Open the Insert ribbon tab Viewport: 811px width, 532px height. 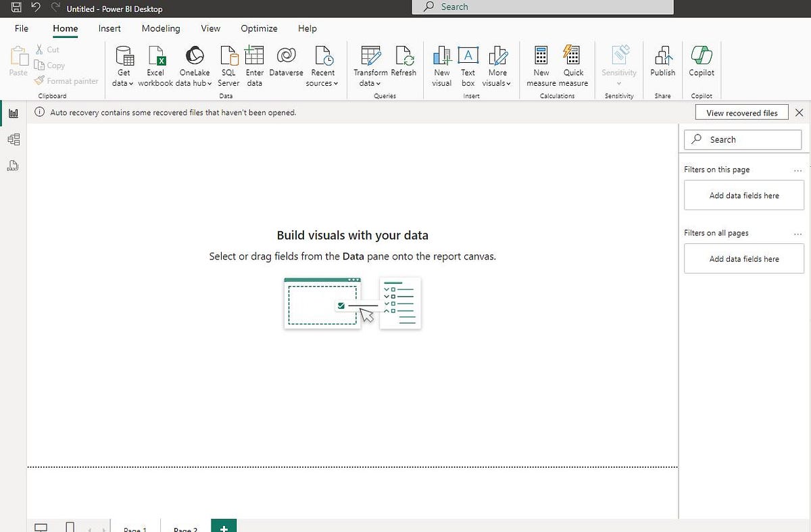point(109,28)
